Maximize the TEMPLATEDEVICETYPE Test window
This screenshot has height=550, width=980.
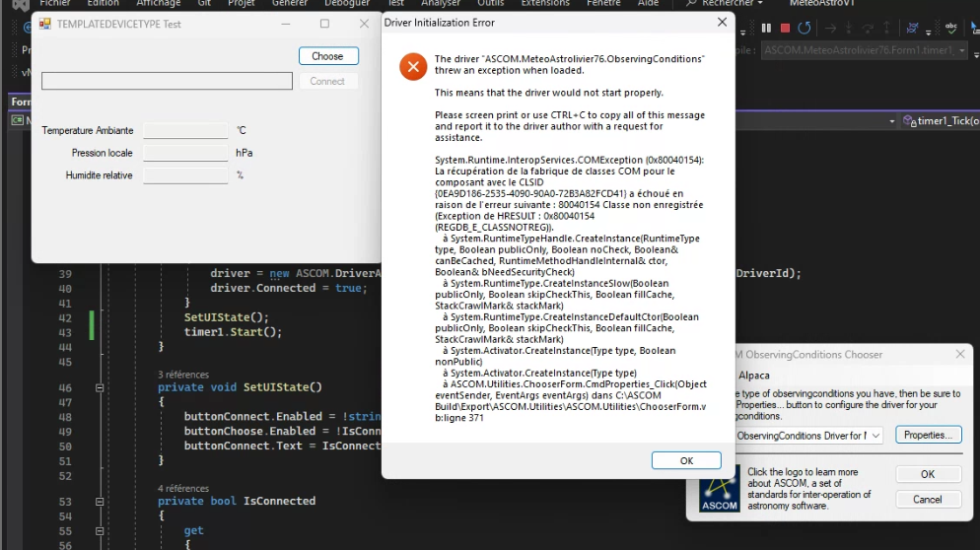pyautogui.click(x=324, y=24)
